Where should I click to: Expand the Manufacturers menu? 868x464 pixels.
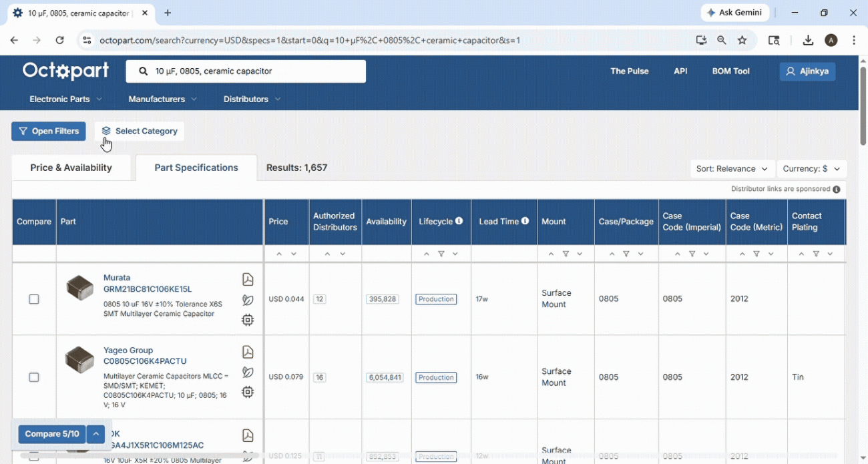click(x=162, y=99)
